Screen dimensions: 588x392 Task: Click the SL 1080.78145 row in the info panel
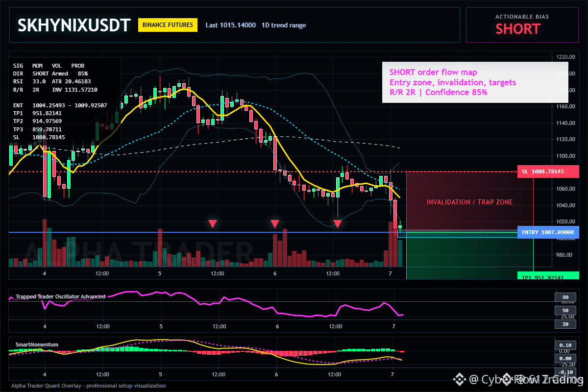39,137
